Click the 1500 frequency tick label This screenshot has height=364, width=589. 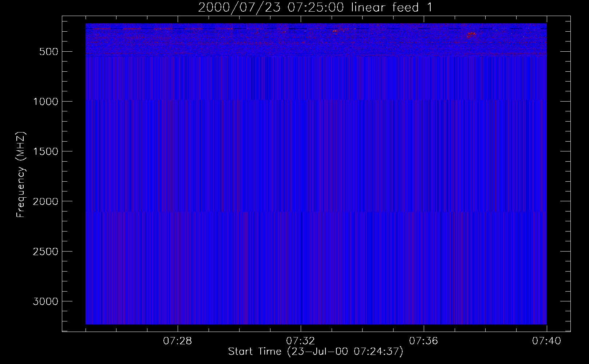46,151
